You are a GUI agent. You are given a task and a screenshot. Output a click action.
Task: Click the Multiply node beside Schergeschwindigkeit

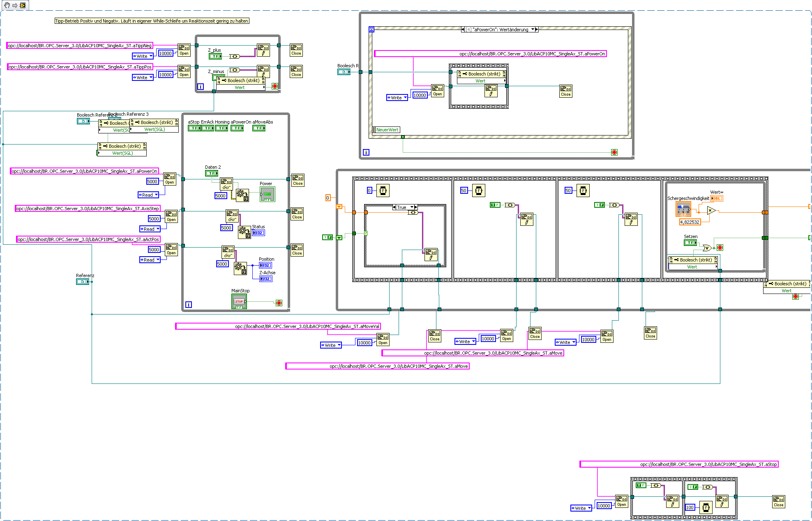[711, 211]
